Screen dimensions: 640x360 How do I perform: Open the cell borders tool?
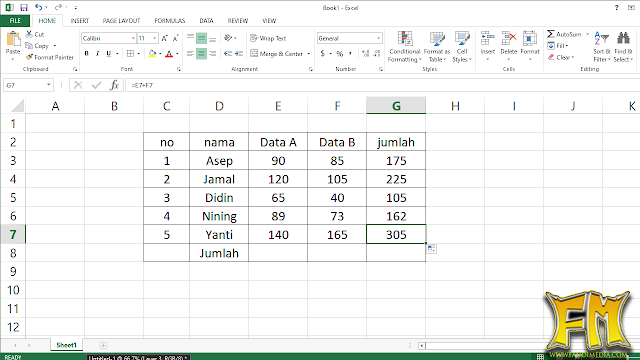click(x=130, y=53)
